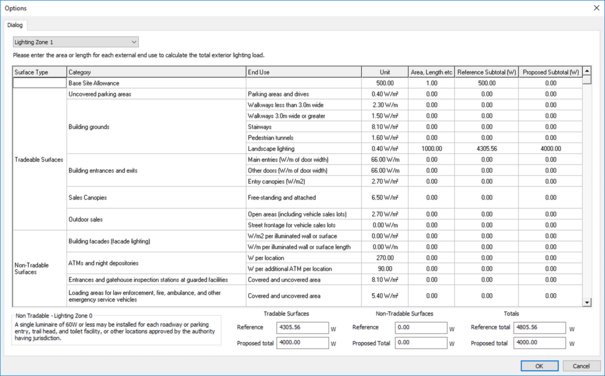Viewport: 605px width, 376px height.
Task: Click the Base Site Allowance area value
Action: (431, 83)
